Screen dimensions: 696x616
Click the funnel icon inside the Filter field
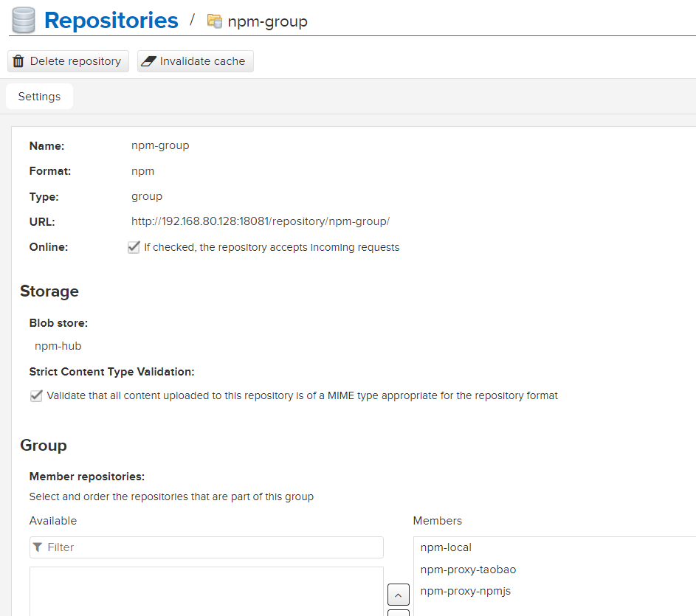coord(38,547)
